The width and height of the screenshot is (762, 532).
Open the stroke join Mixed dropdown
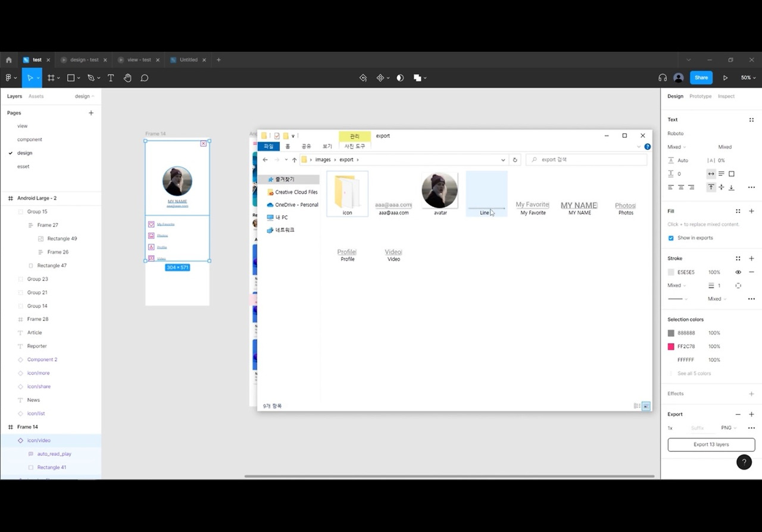tap(717, 299)
